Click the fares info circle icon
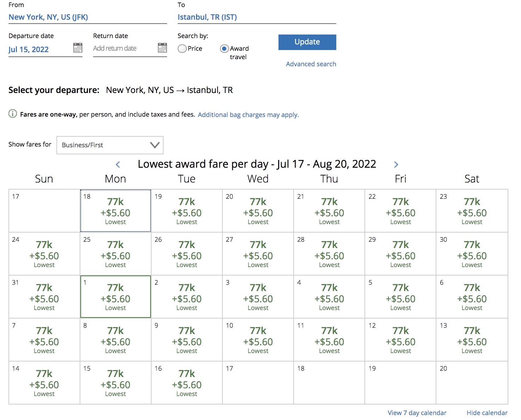The width and height of the screenshot is (521, 420). click(13, 114)
